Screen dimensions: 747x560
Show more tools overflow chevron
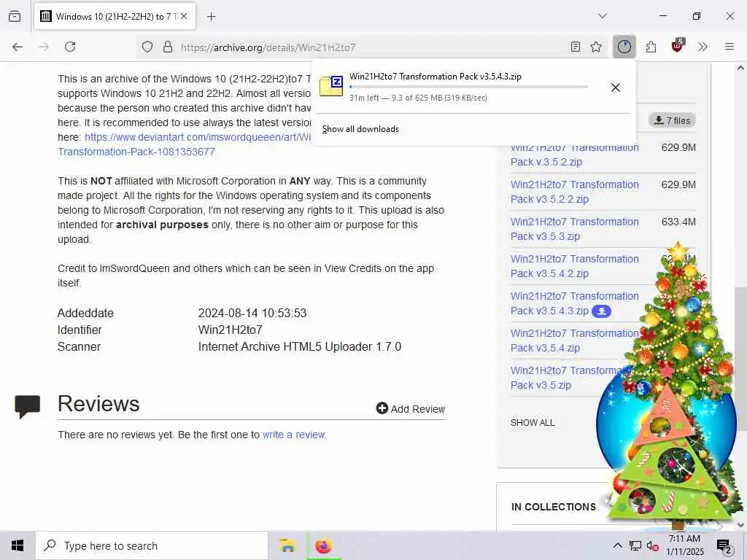pyautogui.click(x=703, y=47)
